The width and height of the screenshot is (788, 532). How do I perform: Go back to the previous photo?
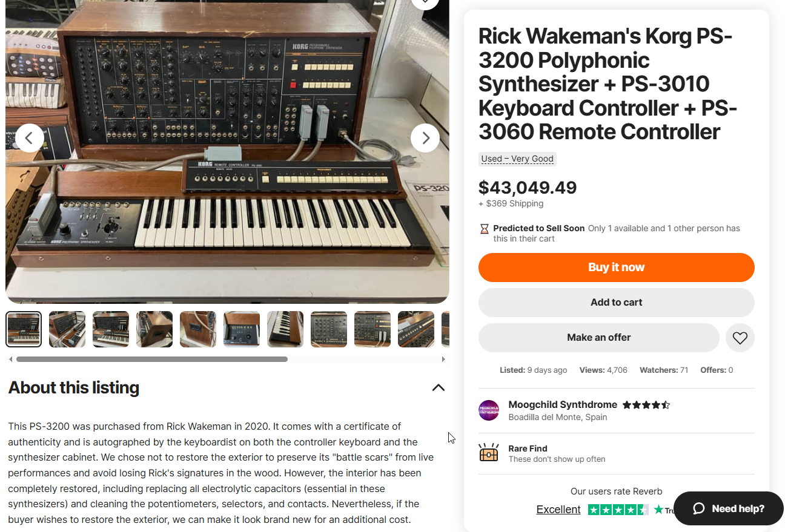point(30,138)
